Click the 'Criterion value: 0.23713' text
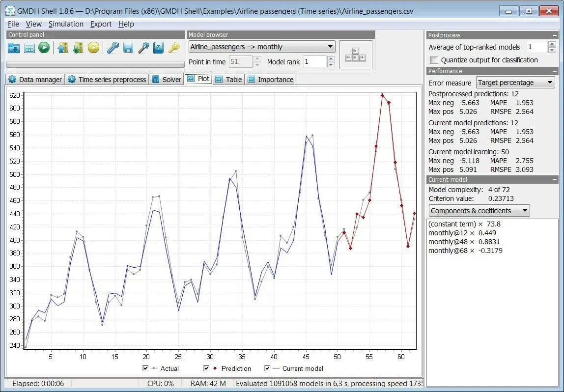564x392 pixels. tap(471, 198)
